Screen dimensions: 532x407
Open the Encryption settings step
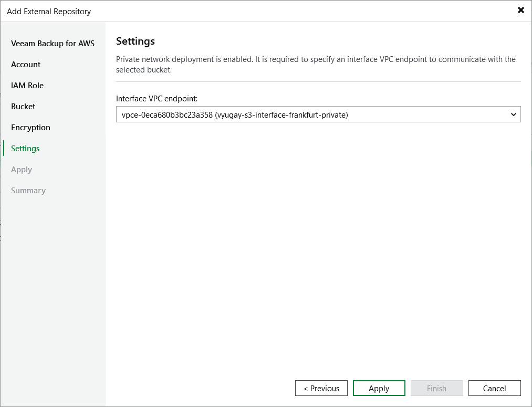pos(30,127)
